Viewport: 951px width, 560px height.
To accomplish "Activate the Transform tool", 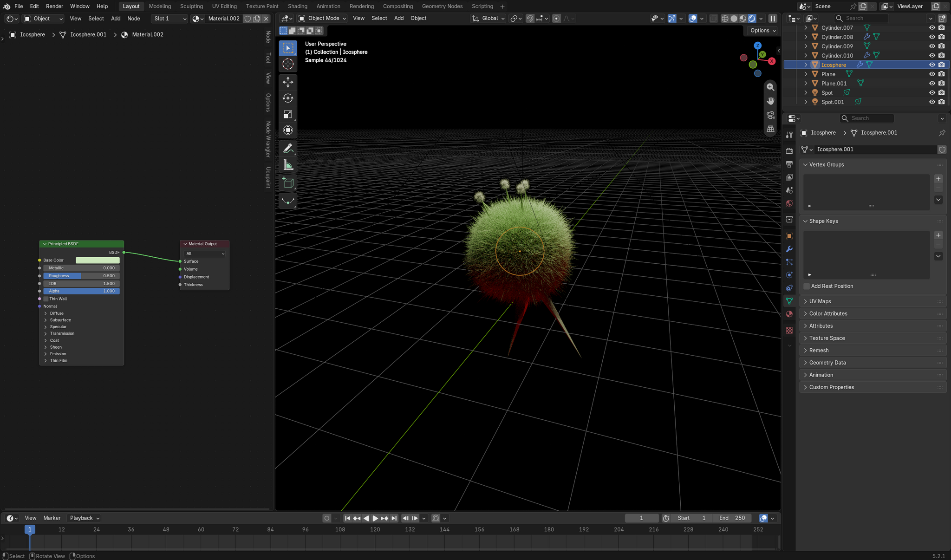I will click(288, 130).
